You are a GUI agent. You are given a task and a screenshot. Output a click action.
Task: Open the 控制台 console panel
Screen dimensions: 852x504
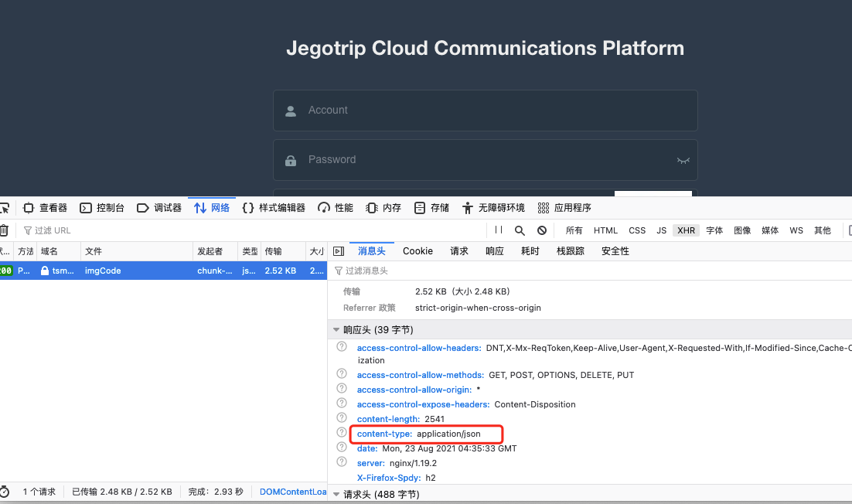click(102, 208)
